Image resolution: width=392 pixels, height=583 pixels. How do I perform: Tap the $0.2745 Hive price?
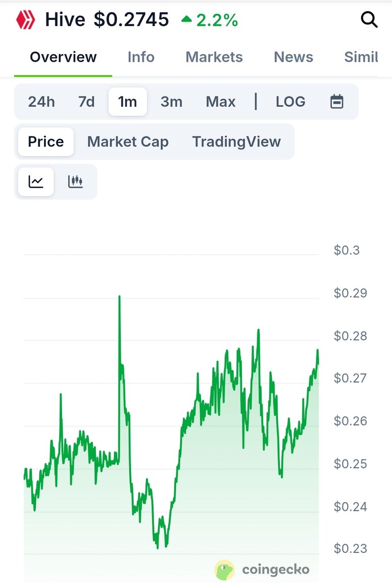(x=131, y=20)
